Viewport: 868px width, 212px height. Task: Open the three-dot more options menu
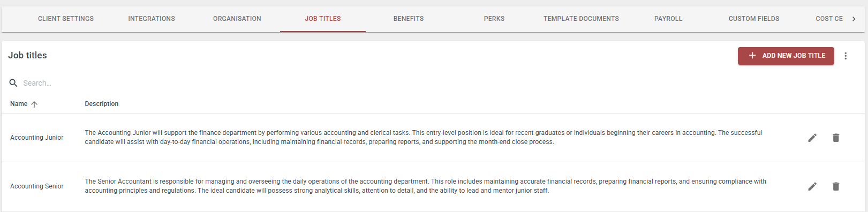846,56
